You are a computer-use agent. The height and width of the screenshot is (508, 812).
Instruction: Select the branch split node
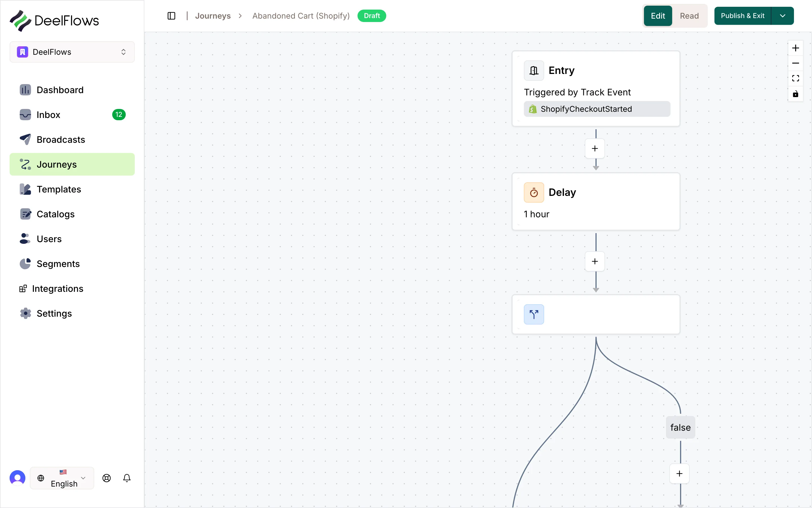596,314
